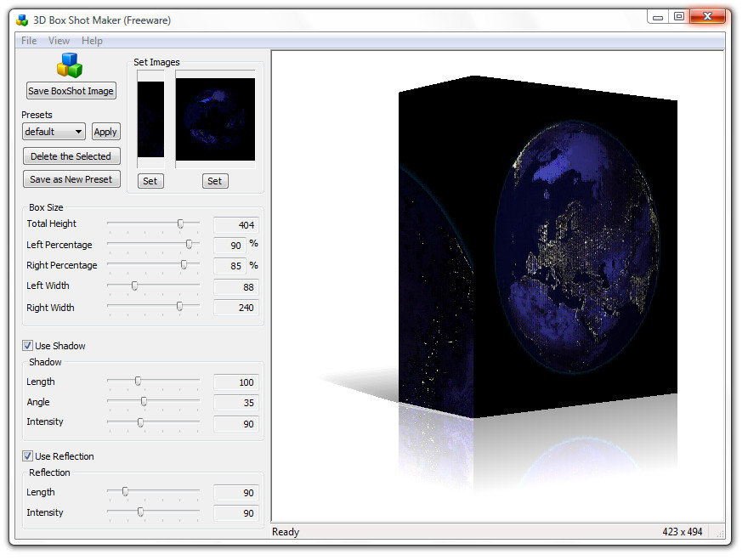Apply the selected preset
Screen dimensions: 748x560
point(105,132)
